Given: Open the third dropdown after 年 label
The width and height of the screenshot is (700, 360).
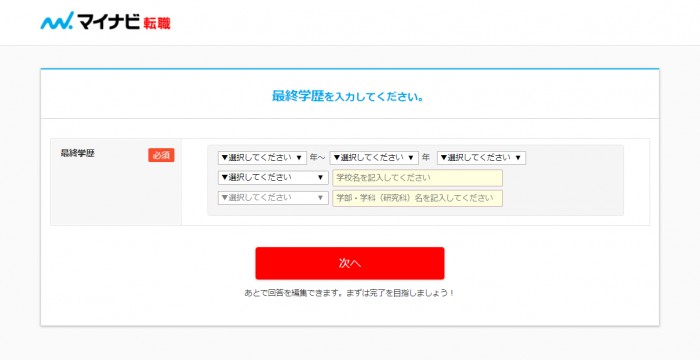Looking at the screenshot, I should (x=481, y=158).
